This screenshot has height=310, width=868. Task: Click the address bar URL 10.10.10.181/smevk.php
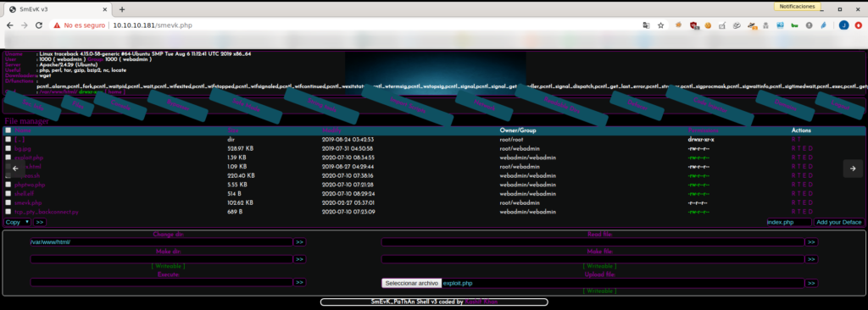153,25
